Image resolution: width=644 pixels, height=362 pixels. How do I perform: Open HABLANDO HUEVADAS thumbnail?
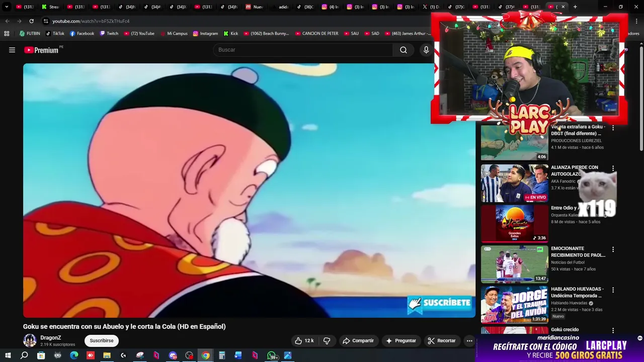(x=514, y=305)
